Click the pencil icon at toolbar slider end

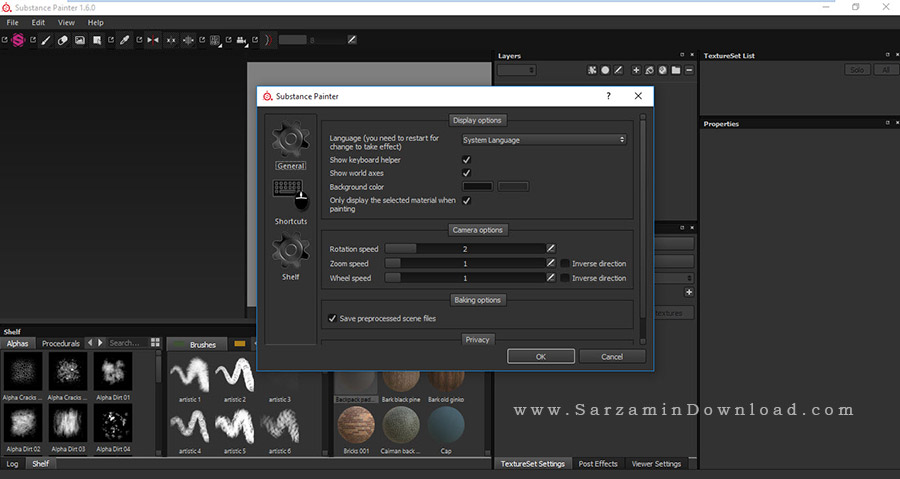[352, 40]
